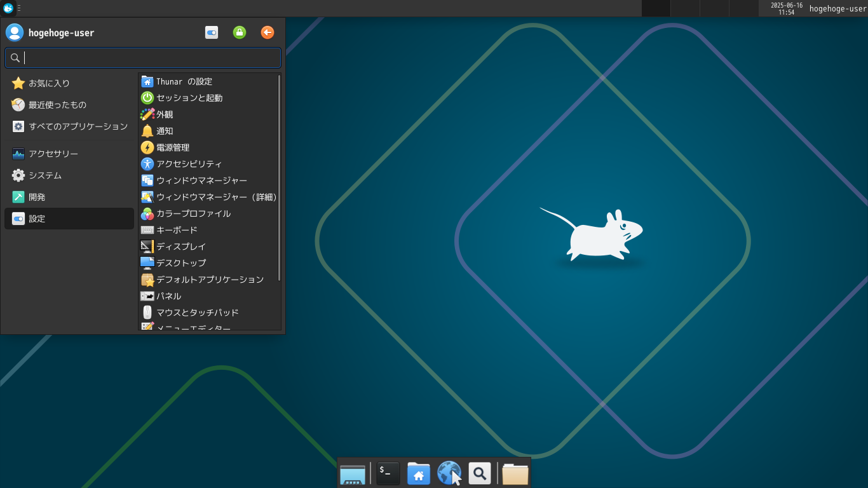The height and width of the screenshot is (488, 868).
Task: Click the menu search input field
Action: 143,58
